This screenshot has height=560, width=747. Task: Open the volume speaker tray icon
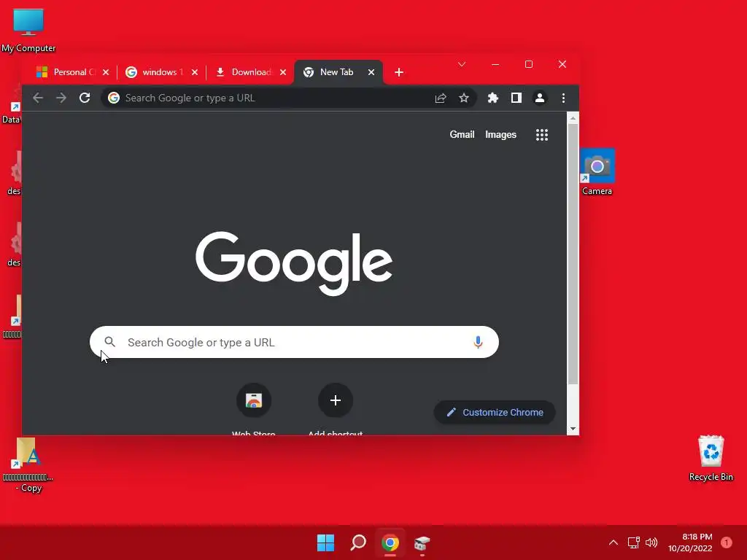(651, 542)
